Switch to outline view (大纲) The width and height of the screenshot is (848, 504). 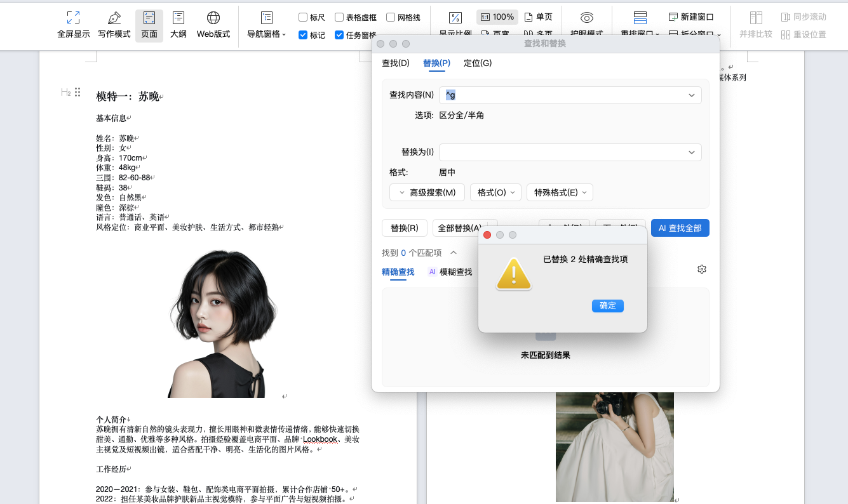click(178, 25)
